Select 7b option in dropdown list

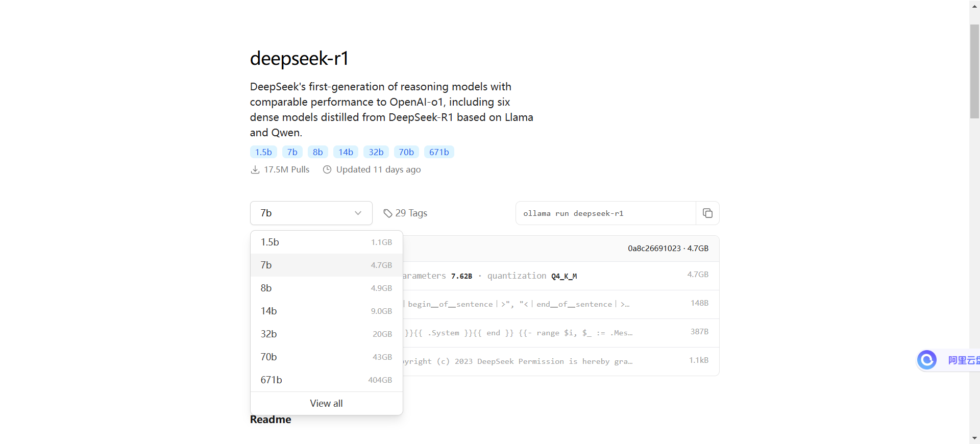coord(327,265)
